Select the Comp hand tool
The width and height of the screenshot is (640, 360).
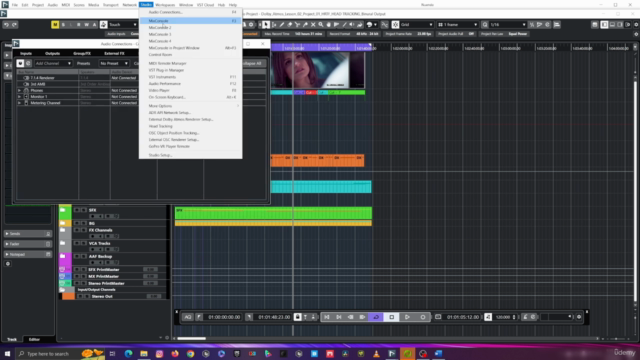[x=329, y=24]
